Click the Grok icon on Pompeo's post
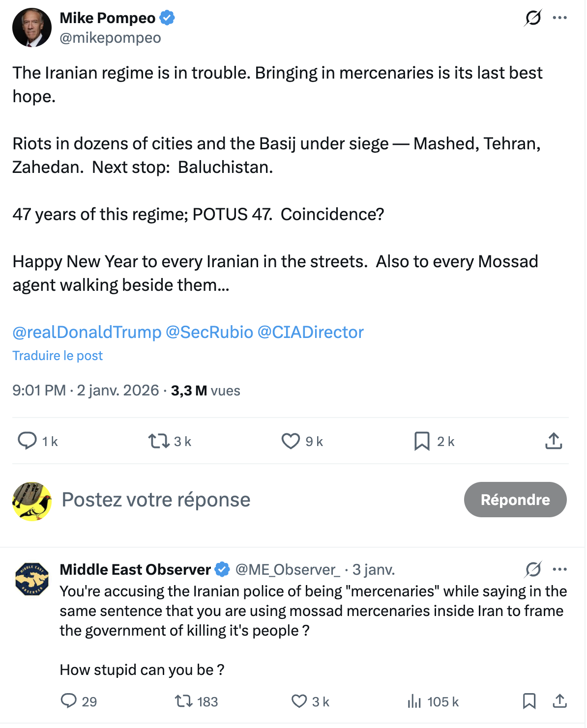 point(533,18)
